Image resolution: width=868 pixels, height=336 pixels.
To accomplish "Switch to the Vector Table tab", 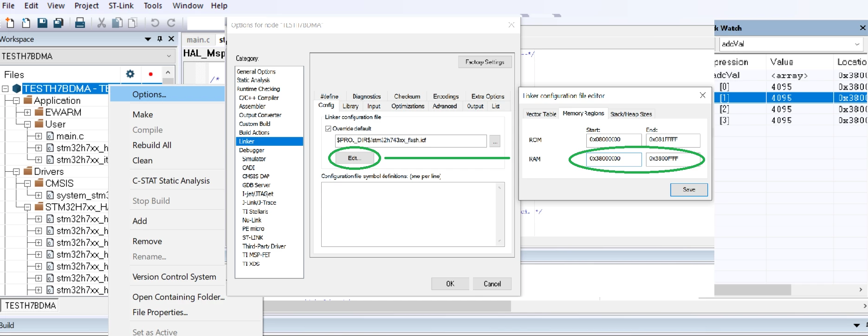I will 541,114.
